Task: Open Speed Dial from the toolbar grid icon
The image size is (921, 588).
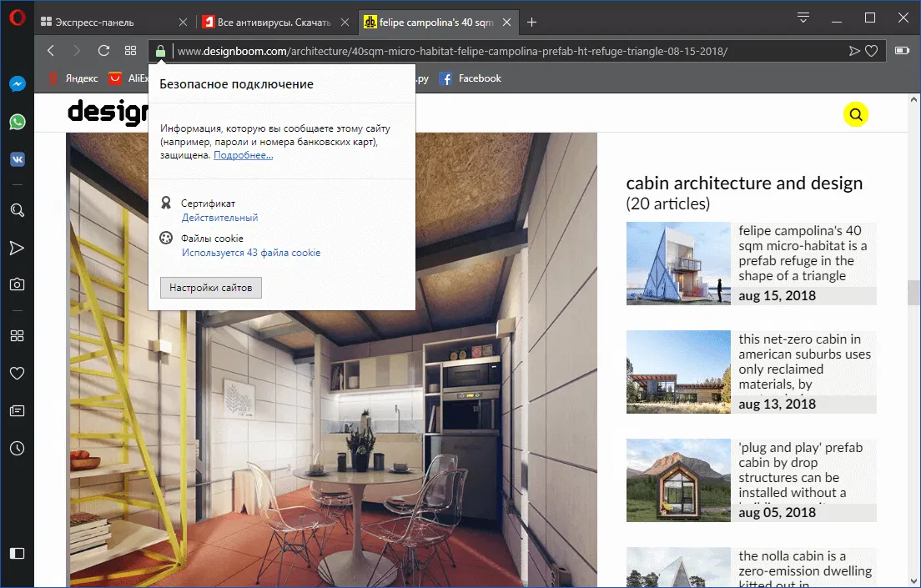Action: (x=130, y=51)
